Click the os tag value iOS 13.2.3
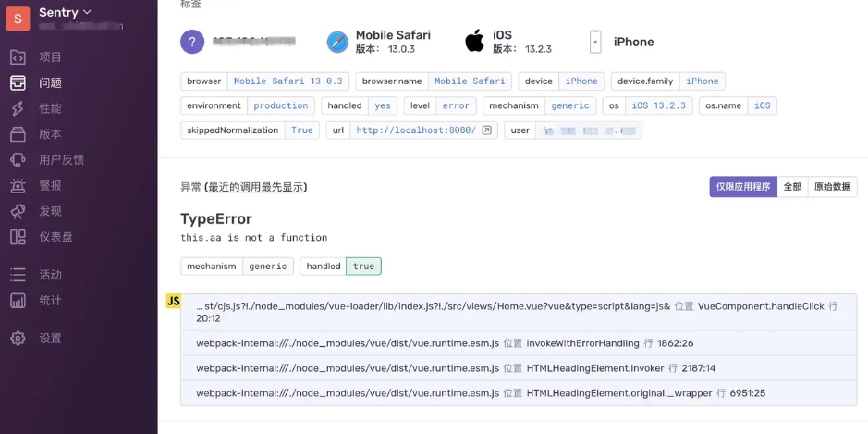Screen dimensions: 868x434 (x=659, y=105)
